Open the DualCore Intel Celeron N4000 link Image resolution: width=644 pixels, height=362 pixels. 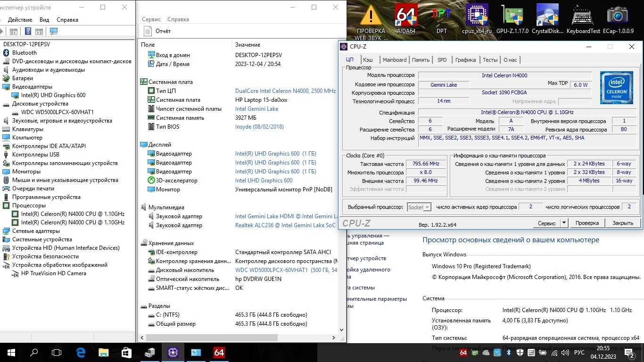coord(285,91)
